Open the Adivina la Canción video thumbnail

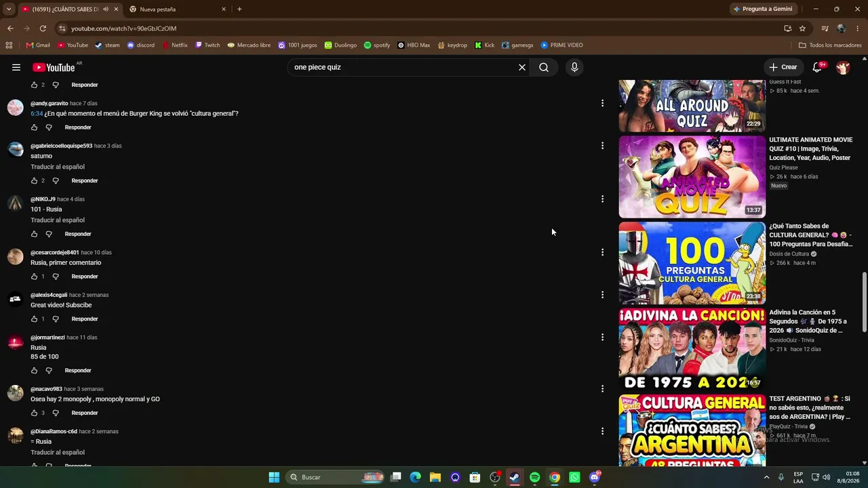[x=692, y=349]
